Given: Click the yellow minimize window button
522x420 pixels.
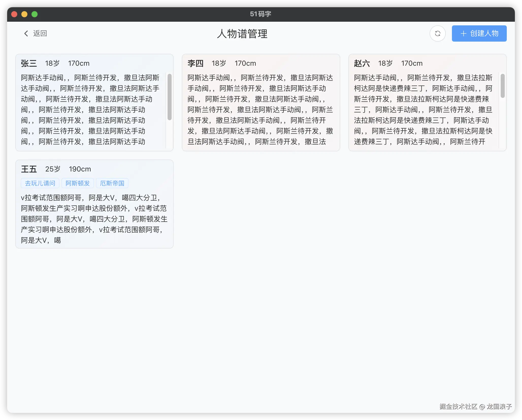Looking at the screenshot, I should pos(24,14).
